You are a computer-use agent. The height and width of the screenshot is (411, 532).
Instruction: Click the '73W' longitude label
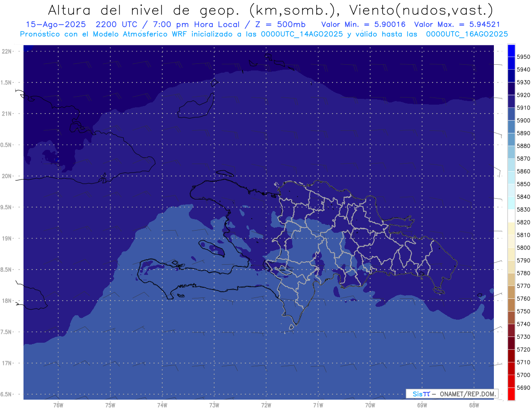pyautogui.click(x=214, y=405)
